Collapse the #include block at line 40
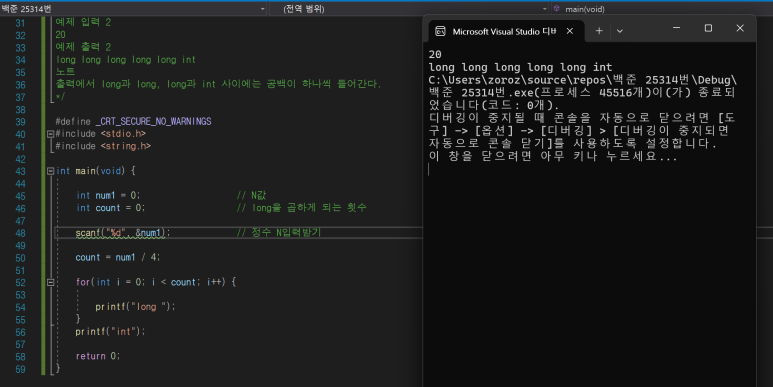This screenshot has width=773, height=387. point(50,134)
